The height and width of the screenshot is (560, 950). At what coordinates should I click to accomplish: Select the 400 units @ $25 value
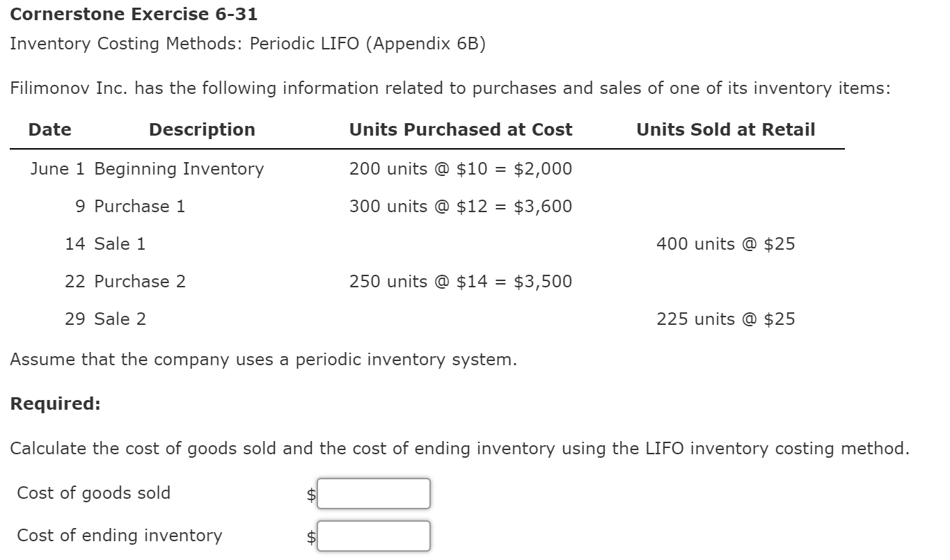[x=726, y=243]
